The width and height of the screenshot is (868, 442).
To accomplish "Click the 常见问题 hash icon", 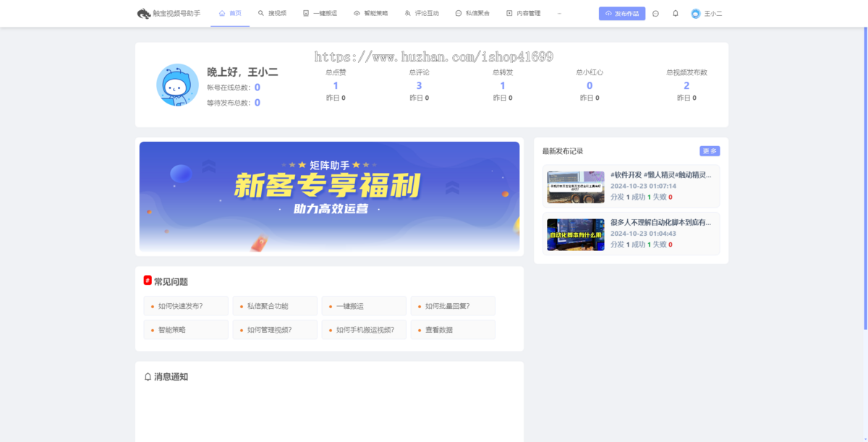I will [148, 281].
